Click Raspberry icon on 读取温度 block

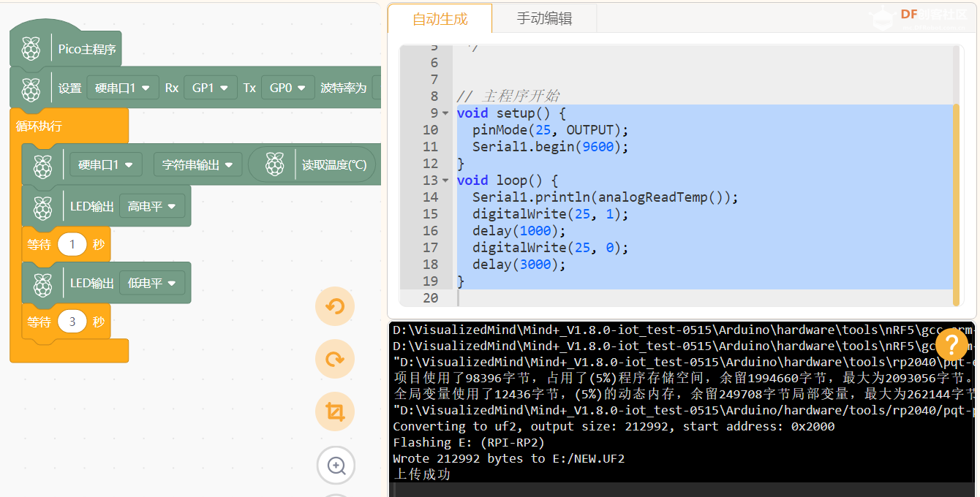click(x=275, y=164)
